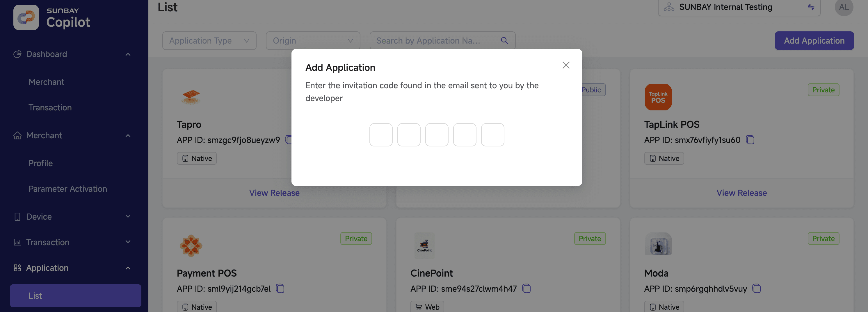Click the Tapro title
The height and width of the screenshot is (312, 868).
(x=189, y=125)
